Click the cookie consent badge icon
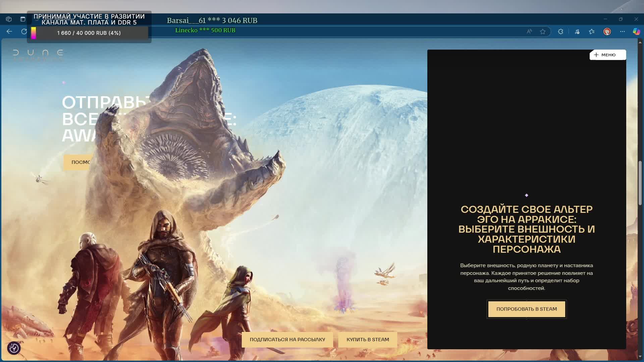644x362 pixels. (14, 348)
